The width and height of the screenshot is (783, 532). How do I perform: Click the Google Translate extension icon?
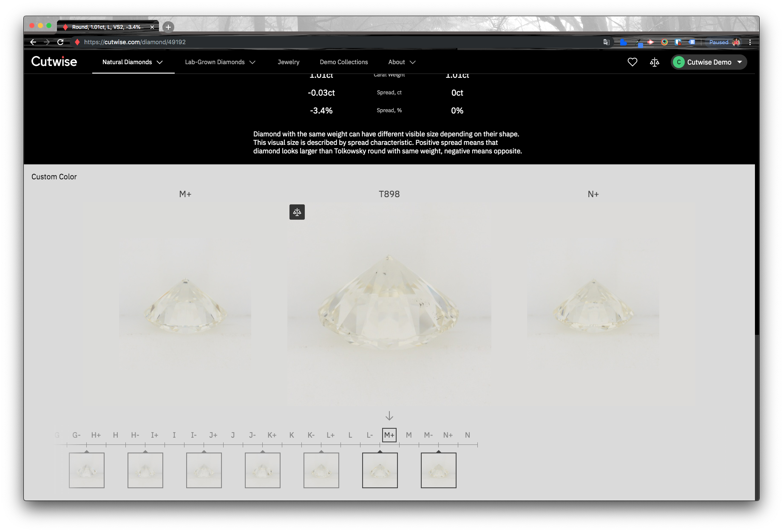607,42
